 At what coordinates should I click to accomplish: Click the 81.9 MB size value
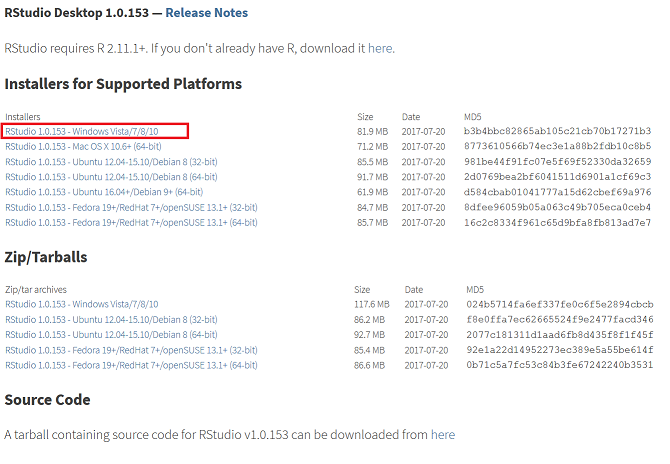pyautogui.click(x=373, y=132)
